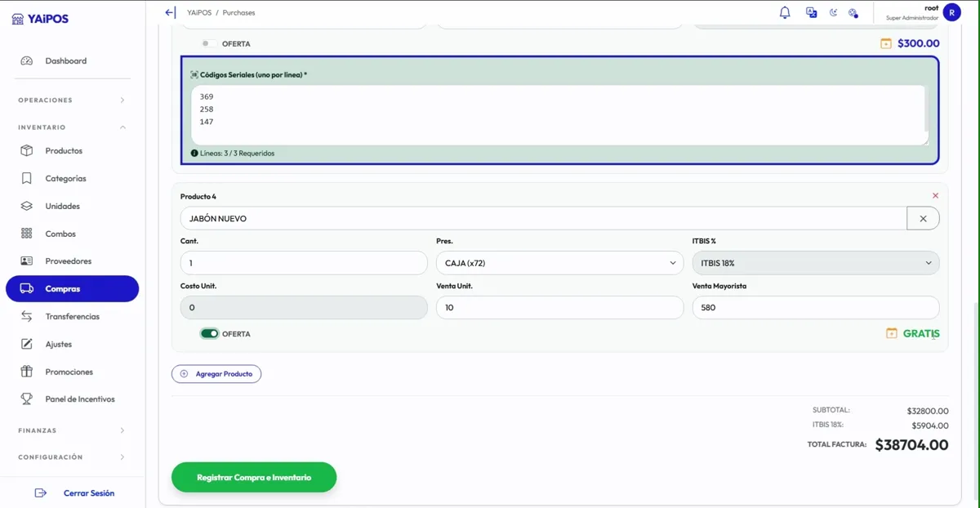Click the Dashboard gauge icon

(x=27, y=60)
